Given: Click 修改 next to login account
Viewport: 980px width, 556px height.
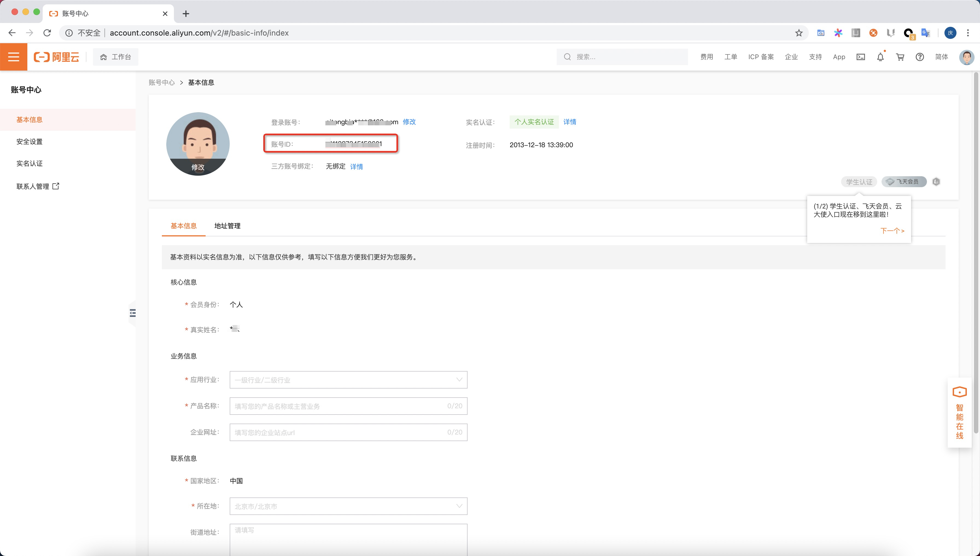Looking at the screenshot, I should pos(409,122).
